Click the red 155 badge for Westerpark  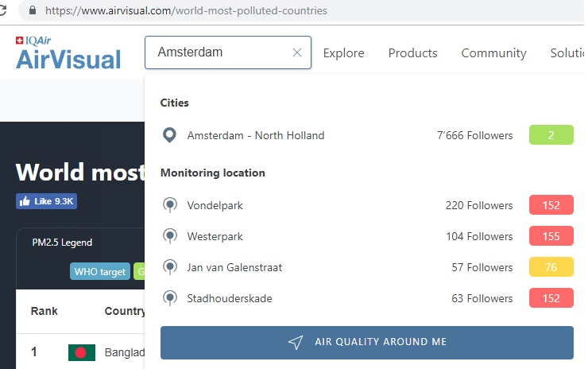click(551, 236)
